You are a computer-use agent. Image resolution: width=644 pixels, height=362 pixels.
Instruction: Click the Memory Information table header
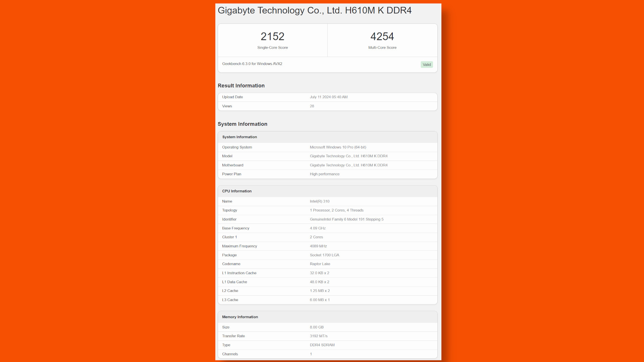pos(240,317)
